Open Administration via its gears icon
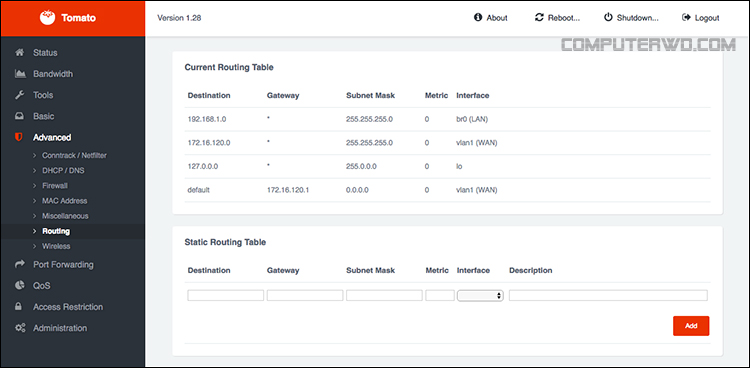 pos(20,328)
